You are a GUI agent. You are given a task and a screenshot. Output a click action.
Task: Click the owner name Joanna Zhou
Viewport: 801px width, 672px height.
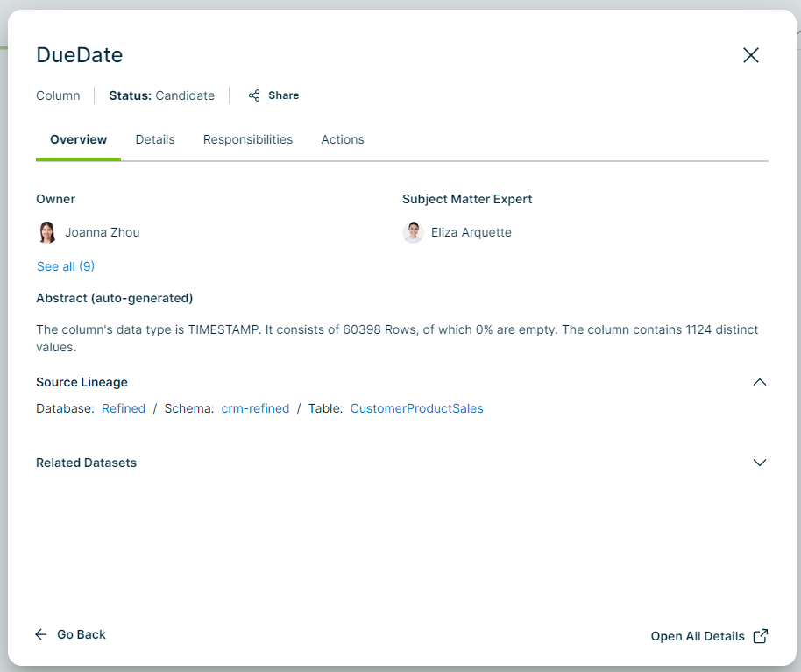click(x=103, y=232)
